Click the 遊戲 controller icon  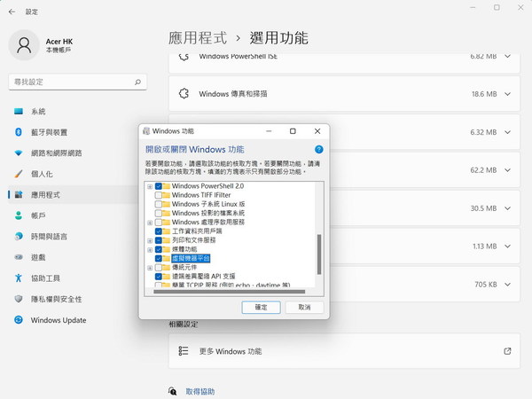pyautogui.click(x=19, y=257)
